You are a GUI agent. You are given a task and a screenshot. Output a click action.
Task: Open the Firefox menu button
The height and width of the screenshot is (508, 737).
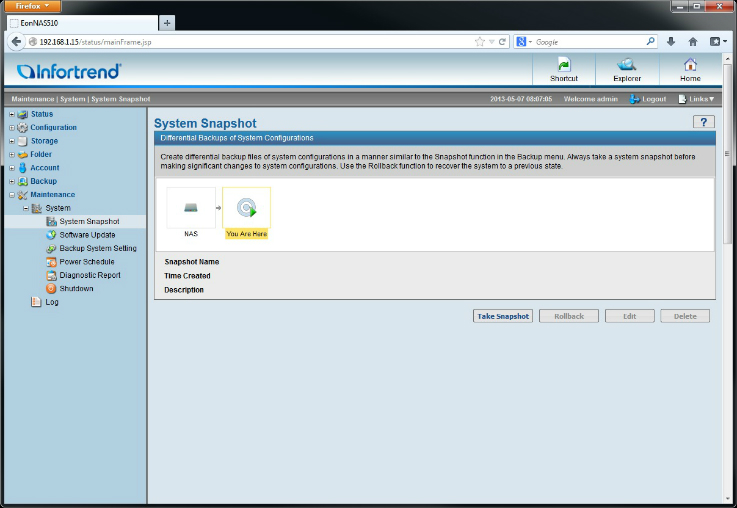click(32, 6)
